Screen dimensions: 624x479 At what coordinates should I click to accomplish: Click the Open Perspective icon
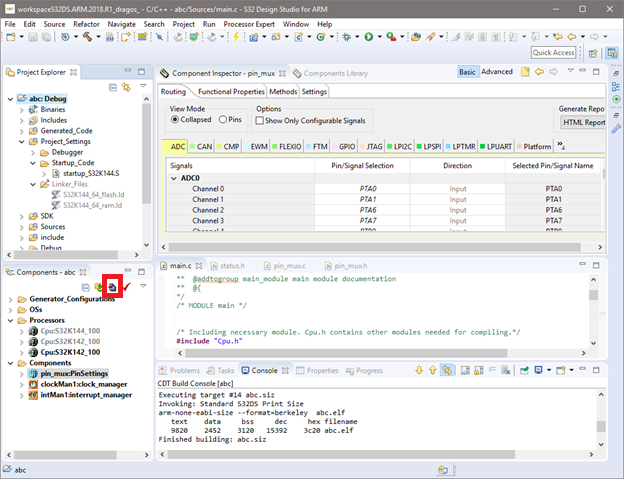[593, 53]
